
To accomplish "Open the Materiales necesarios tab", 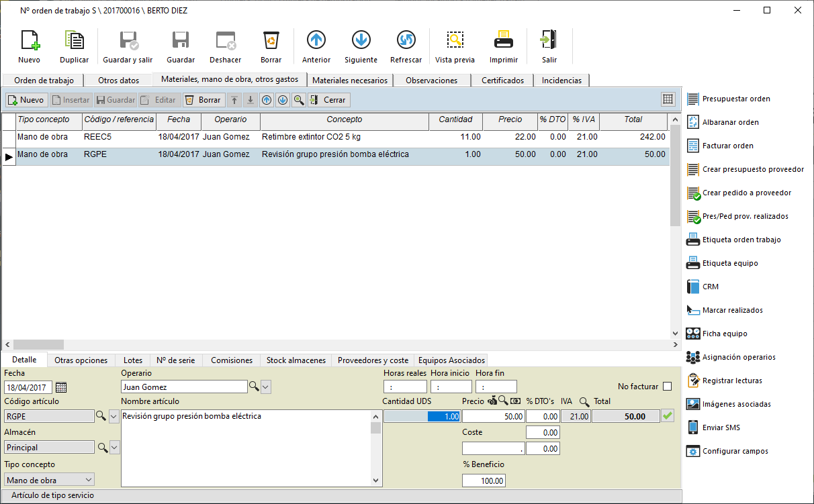I will [x=350, y=81].
